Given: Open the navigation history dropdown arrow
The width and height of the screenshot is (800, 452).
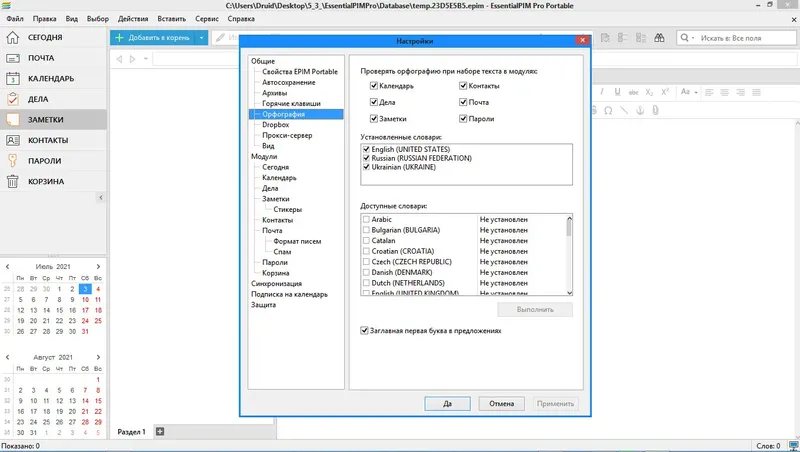Looking at the screenshot, I should point(145,59).
